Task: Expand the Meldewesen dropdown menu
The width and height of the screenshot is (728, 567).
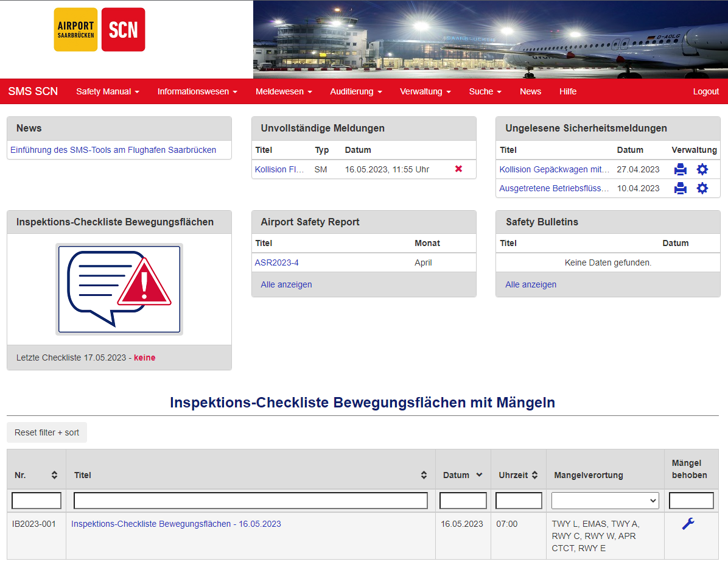Action: pos(284,91)
